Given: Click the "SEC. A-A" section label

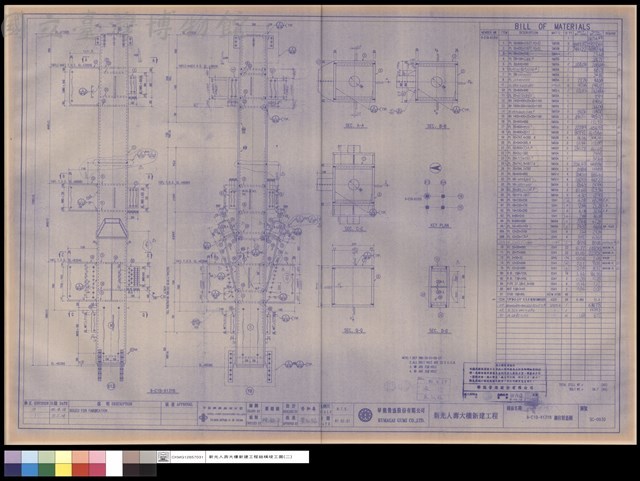Looking at the screenshot, I should click(354, 126).
